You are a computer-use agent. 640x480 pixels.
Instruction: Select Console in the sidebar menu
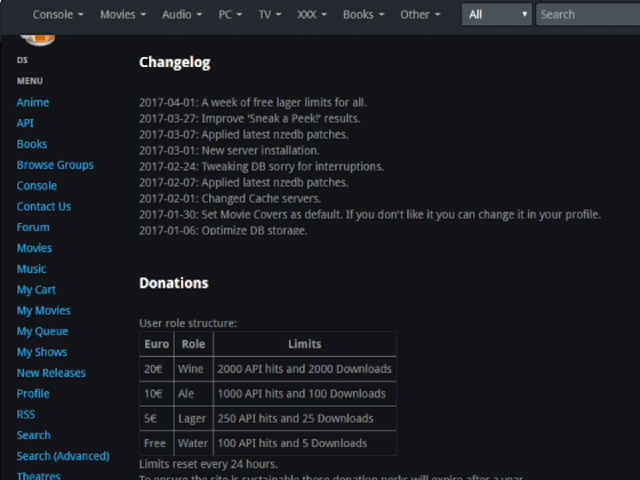click(37, 186)
